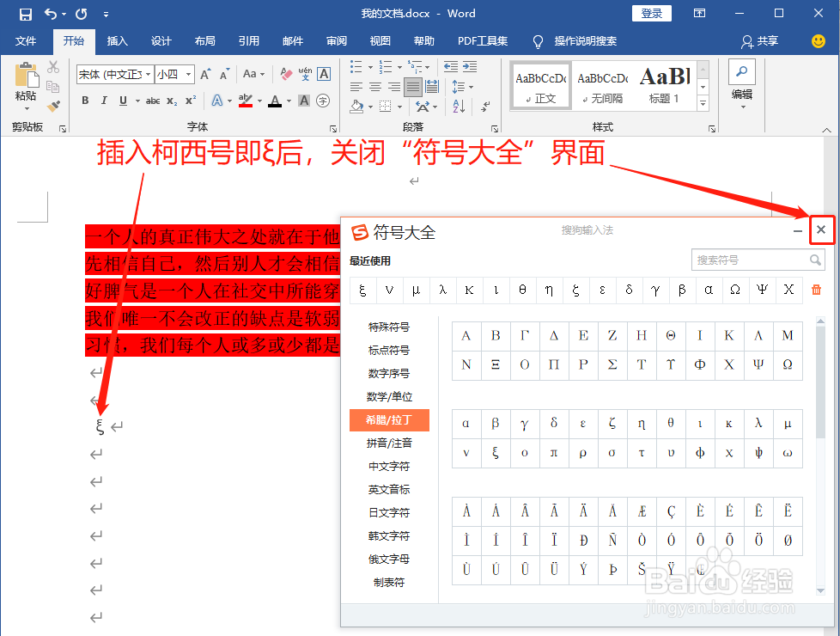The width and height of the screenshot is (840, 636).
Task: Insert the Ω uppercase symbol
Action: coord(788,364)
